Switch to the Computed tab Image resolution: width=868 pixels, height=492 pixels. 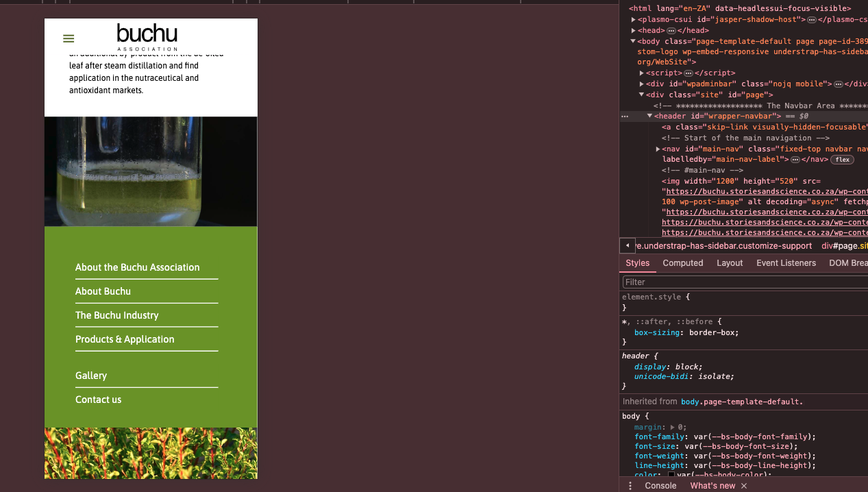tap(682, 263)
